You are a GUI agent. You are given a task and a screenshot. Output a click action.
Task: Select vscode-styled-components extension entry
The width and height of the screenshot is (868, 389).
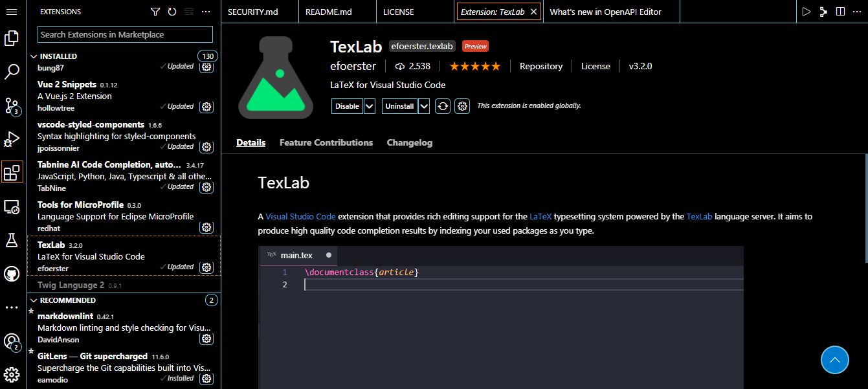click(x=124, y=136)
